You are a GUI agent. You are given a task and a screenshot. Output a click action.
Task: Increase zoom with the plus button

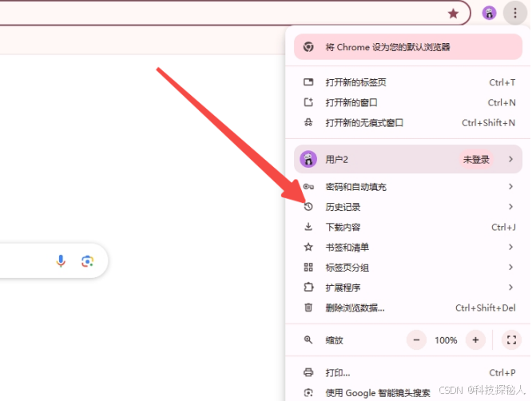(x=475, y=340)
